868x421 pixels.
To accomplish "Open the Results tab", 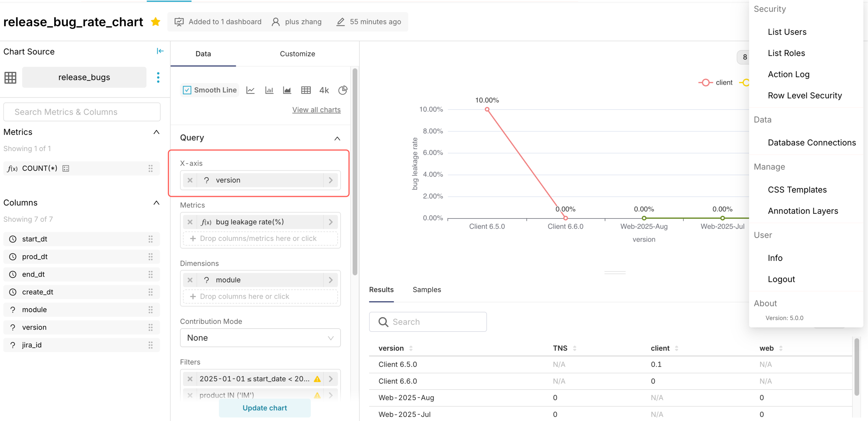I will coord(381,290).
